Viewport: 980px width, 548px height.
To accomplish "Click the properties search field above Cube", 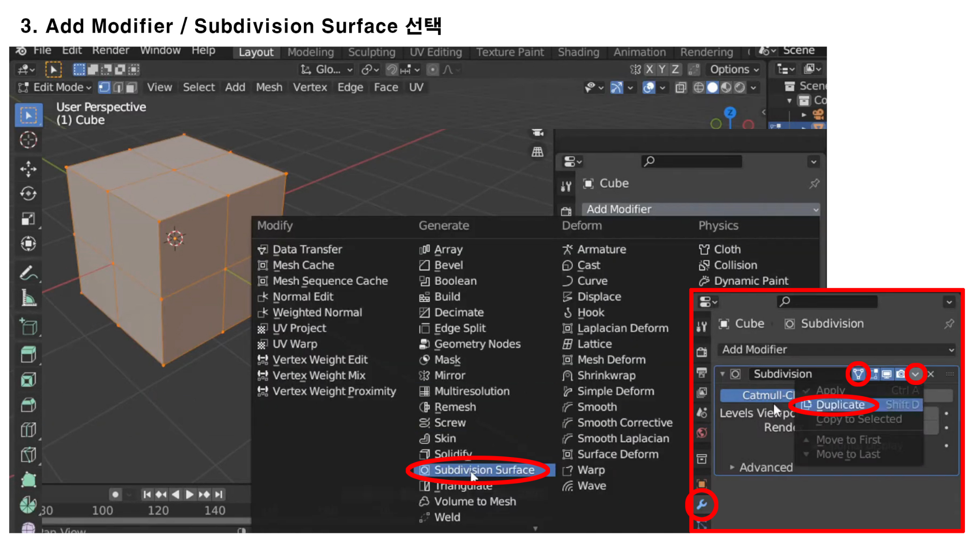I will (692, 161).
